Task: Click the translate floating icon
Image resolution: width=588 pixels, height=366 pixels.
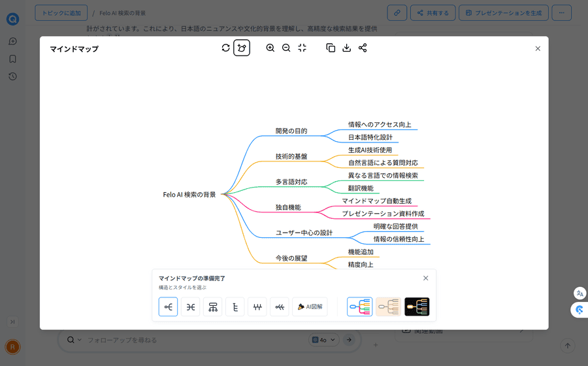Action: 580,293
